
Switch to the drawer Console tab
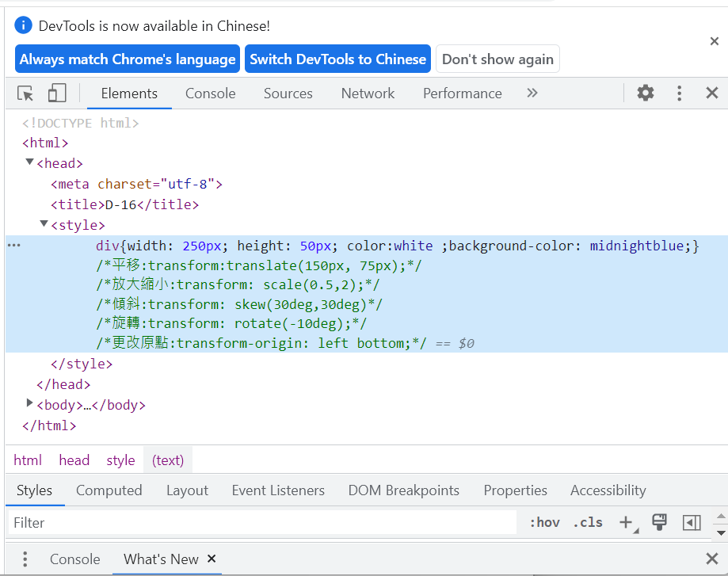pos(74,559)
